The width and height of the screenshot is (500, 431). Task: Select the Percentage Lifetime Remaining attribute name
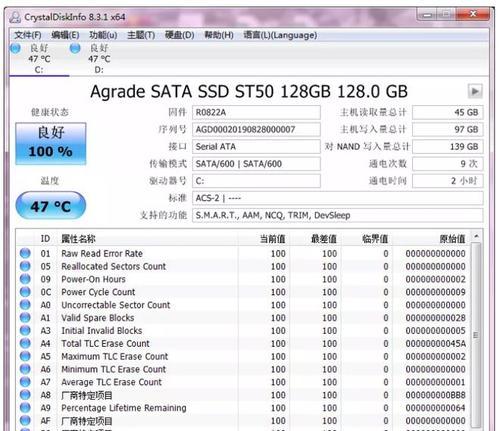click(x=124, y=408)
